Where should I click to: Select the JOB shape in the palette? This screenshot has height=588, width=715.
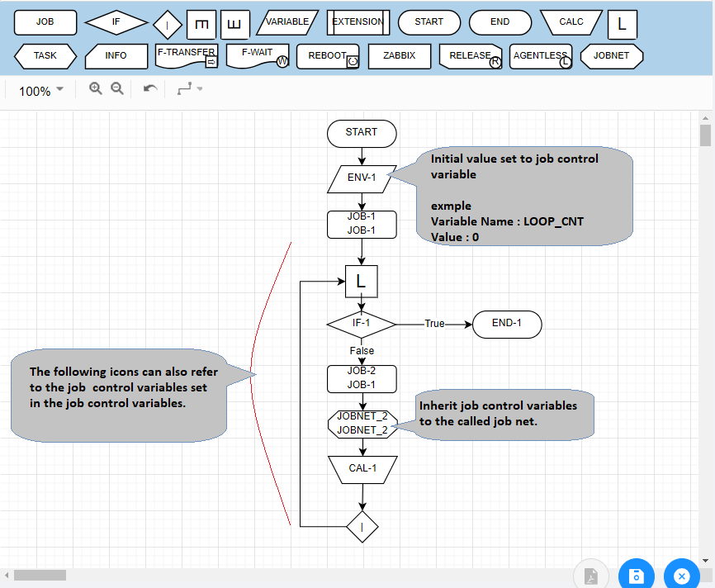click(45, 22)
